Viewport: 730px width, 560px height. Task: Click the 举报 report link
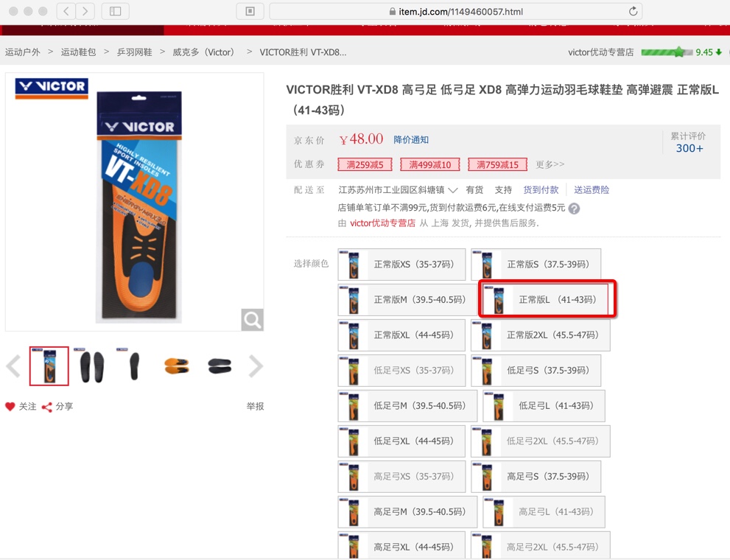point(255,407)
